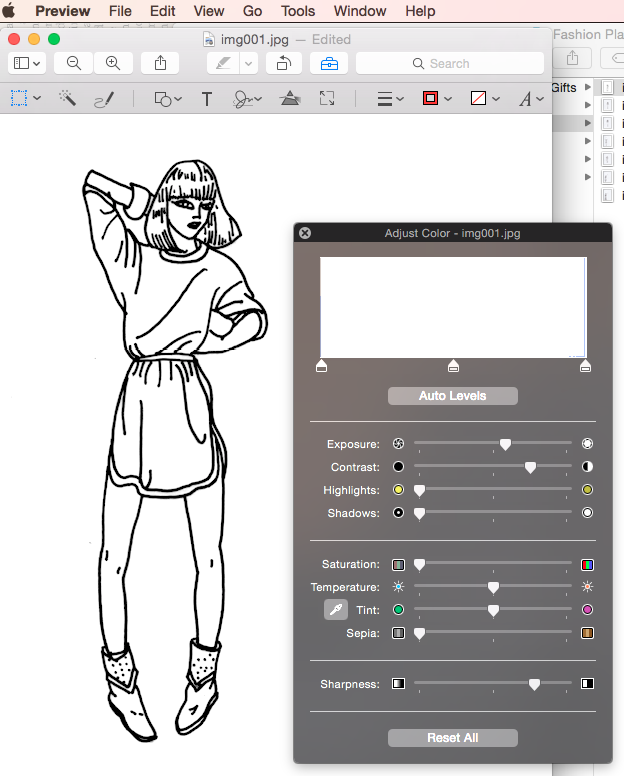Click the Highlight pen button
The image size is (624, 776).
coord(223,63)
